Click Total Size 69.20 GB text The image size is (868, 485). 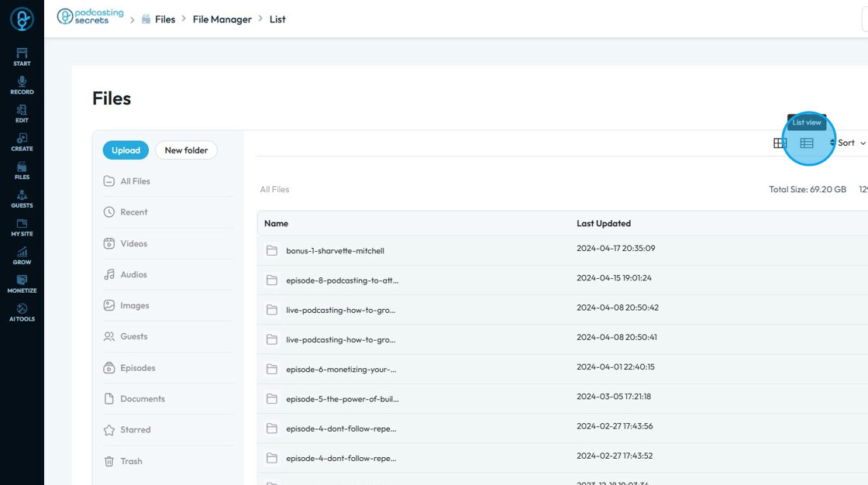[x=807, y=189]
